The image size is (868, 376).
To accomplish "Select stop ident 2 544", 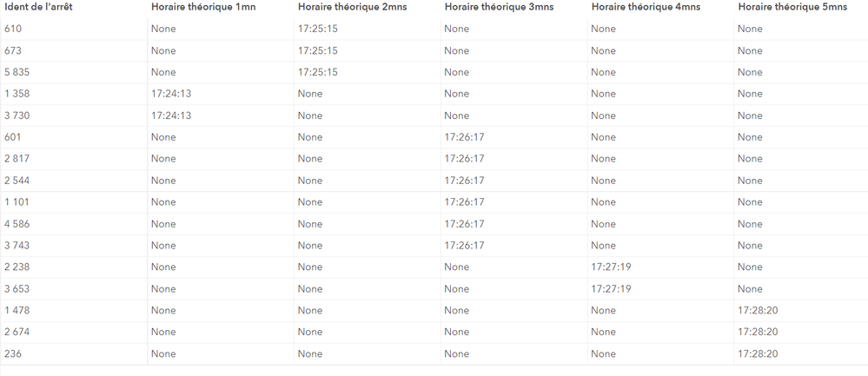I will [17, 181].
